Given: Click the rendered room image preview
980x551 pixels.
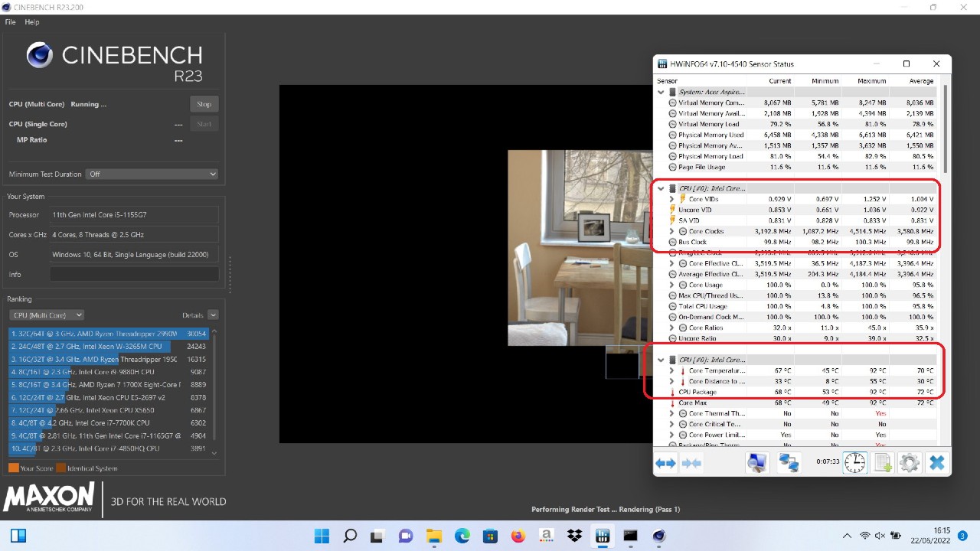Looking at the screenshot, I should click(580, 247).
